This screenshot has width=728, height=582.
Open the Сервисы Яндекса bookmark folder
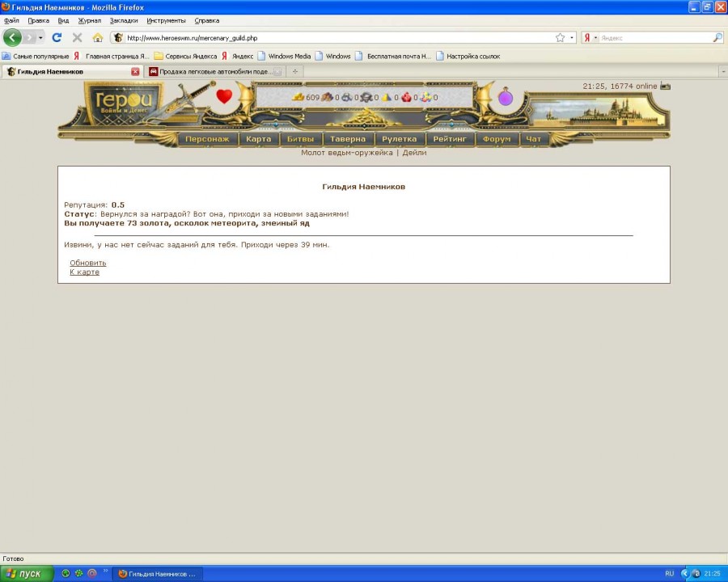(x=186, y=56)
